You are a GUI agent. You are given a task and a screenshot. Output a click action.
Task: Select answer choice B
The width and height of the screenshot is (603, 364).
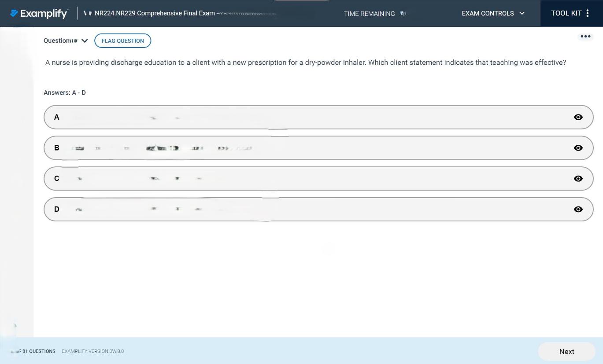[x=318, y=148]
